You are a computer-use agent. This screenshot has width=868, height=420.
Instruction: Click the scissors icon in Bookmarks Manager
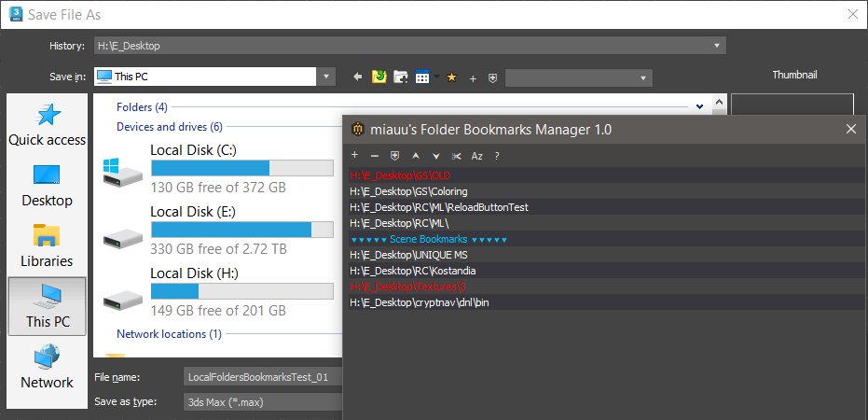point(456,156)
